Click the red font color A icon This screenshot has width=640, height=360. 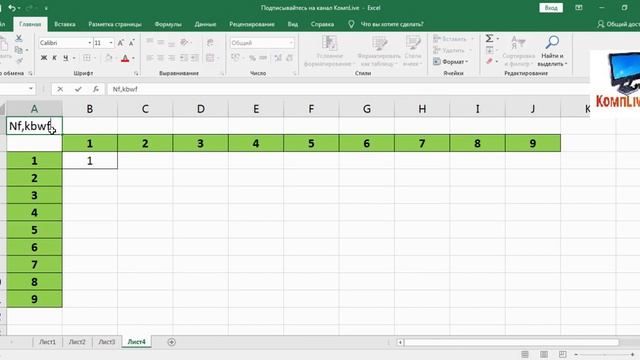coord(125,58)
